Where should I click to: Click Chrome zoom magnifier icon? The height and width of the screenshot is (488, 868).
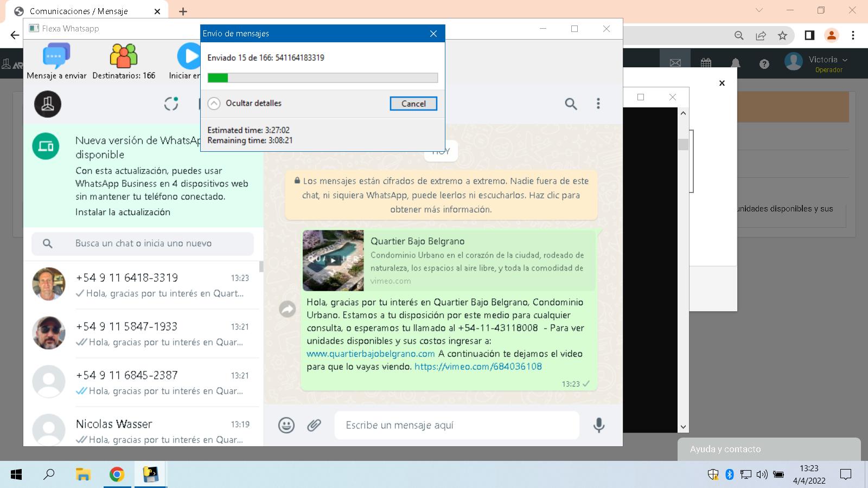[x=739, y=35]
